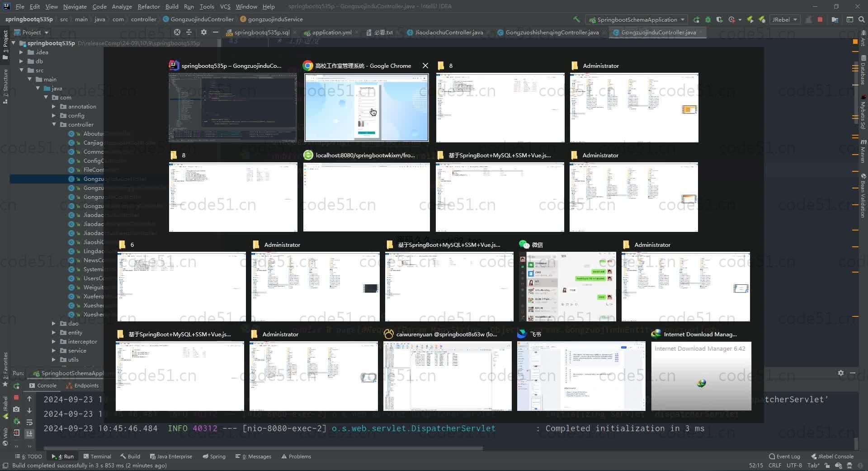Click the Search Everywhere magnifier icon

[x=862, y=19]
